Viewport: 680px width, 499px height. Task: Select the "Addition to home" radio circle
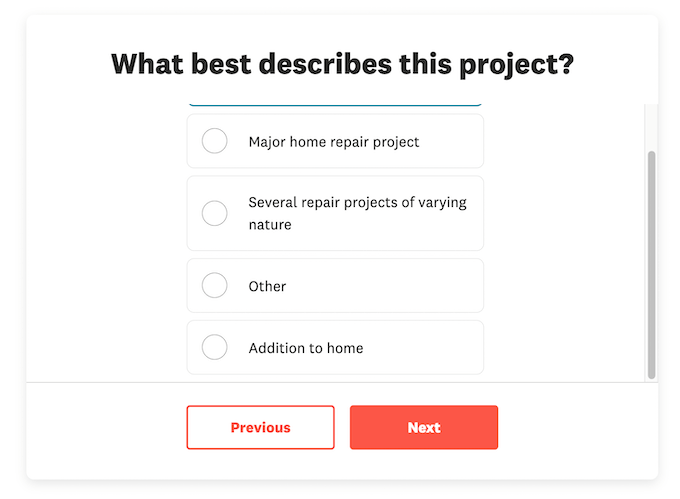(215, 348)
